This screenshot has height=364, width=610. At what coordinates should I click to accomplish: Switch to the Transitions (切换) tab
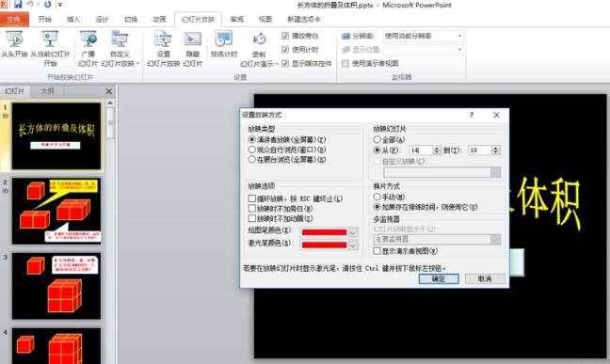point(131,20)
